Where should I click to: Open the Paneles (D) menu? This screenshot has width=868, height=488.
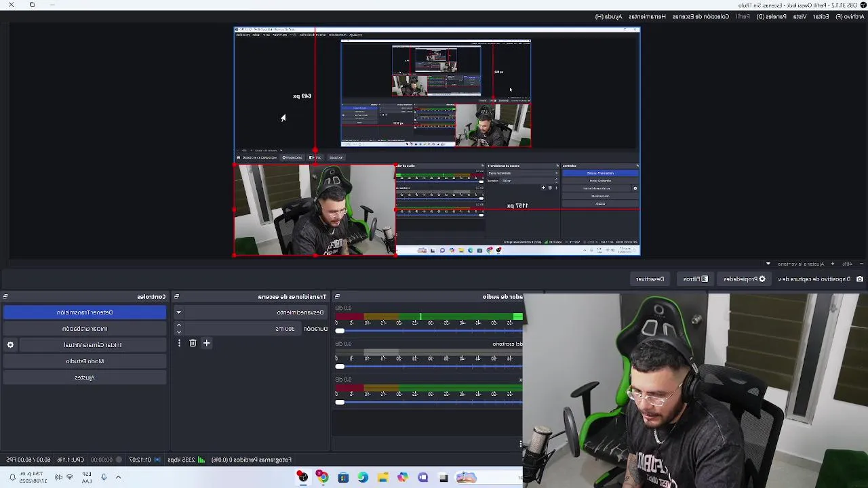pos(771,16)
